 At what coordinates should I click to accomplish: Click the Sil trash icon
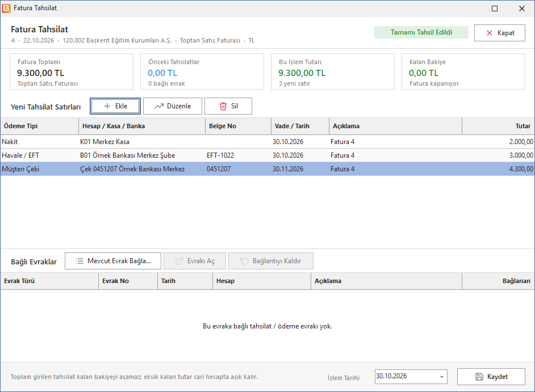223,106
